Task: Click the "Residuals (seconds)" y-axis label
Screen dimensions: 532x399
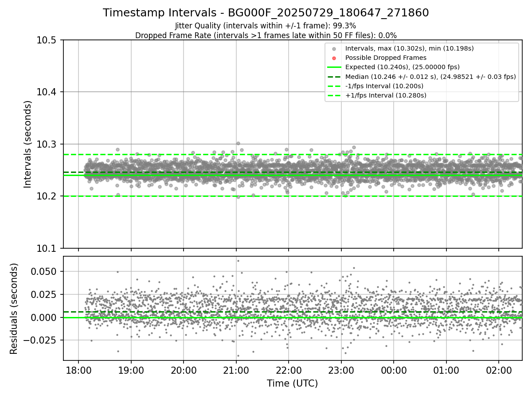Action: (x=14, y=309)
